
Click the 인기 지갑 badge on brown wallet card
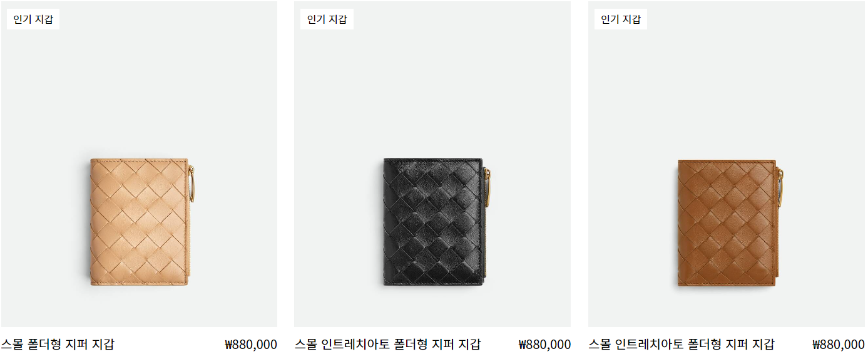[x=621, y=19]
